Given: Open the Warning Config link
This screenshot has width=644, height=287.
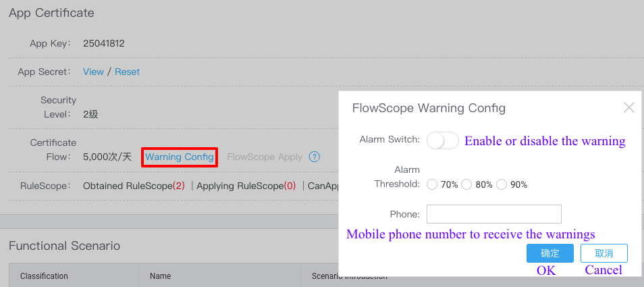Looking at the screenshot, I should pyautogui.click(x=180, y=157).
